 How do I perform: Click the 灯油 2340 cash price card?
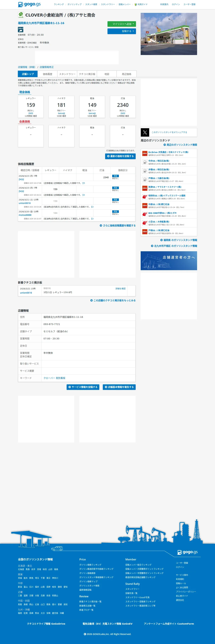click(123, 107)
